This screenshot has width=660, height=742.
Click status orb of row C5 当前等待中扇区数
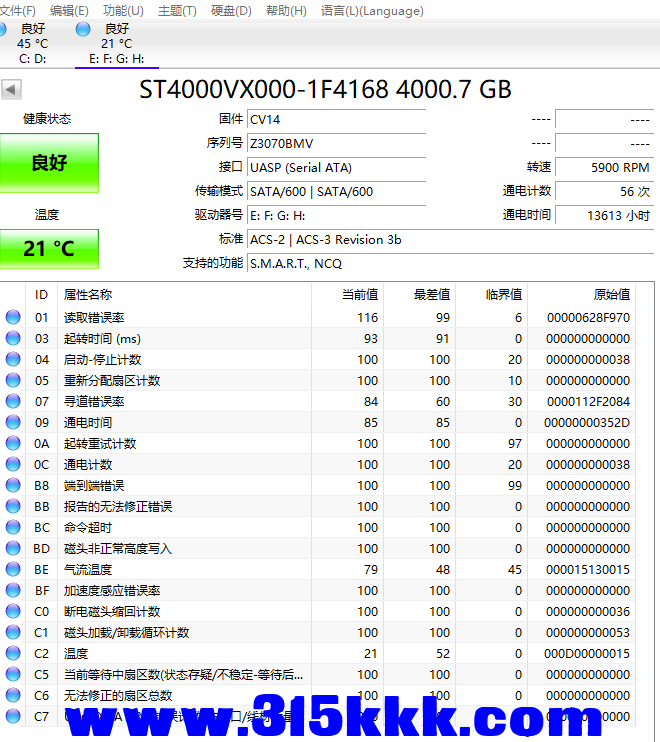[x=13, y=674]
